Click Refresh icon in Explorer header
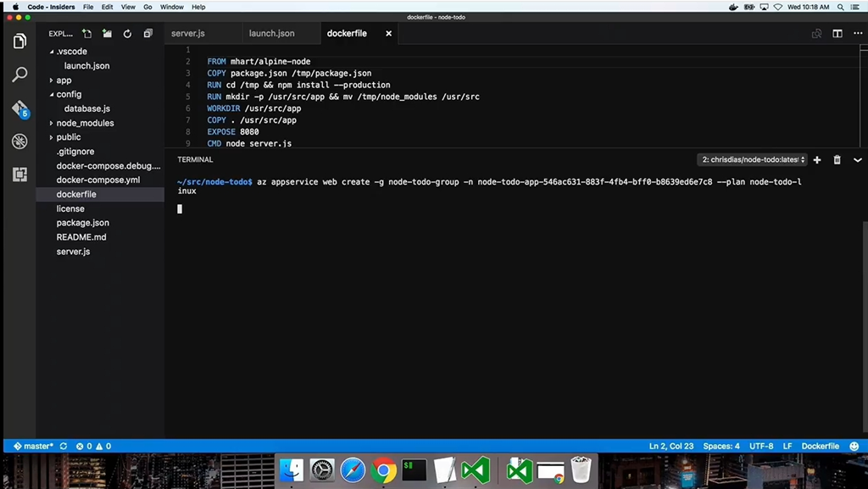The image size is (868, 489). point(127,34)
